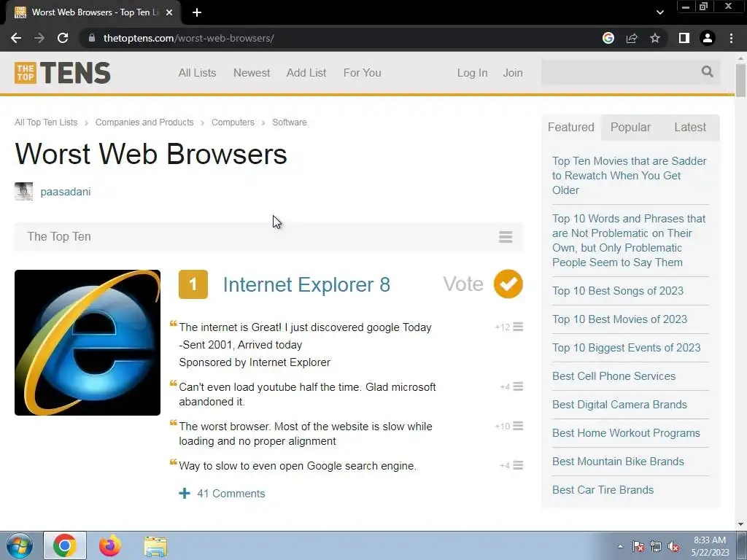Close the Worst Web Browsers tab
The image size is (747, 560).
(x=169, y=12)
